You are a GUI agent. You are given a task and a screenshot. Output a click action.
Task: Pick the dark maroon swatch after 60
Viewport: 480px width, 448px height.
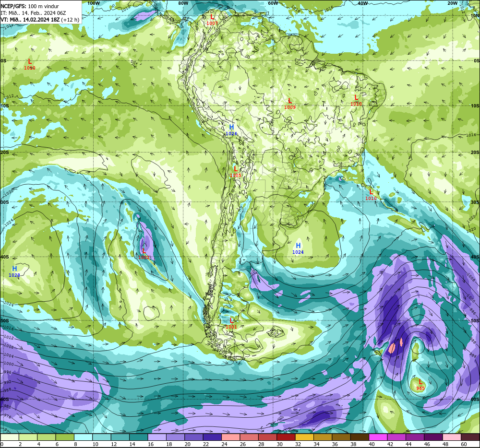[470, 437]
